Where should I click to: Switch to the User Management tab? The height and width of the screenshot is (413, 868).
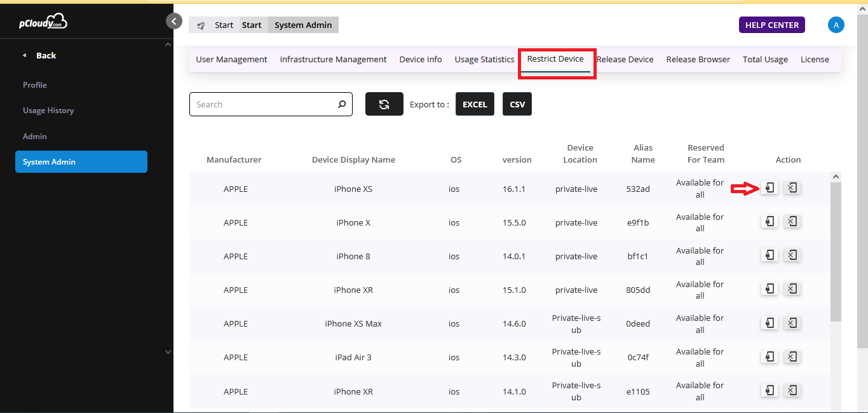coord(231,59)
